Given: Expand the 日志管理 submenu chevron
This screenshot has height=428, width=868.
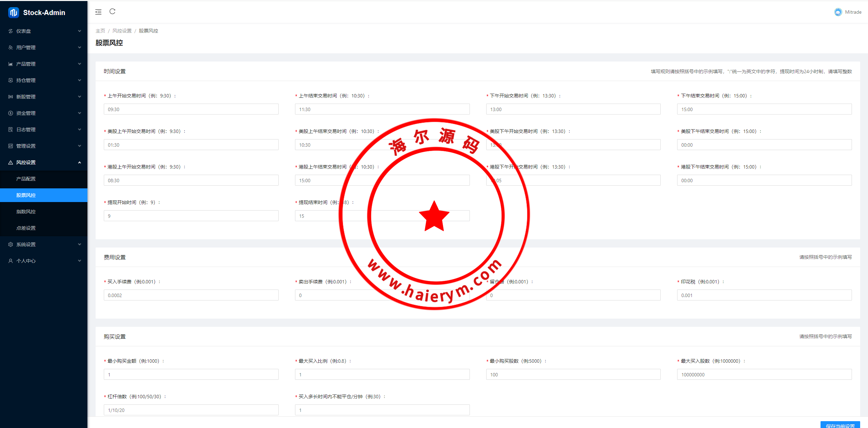Looking at the screenshot, I should (80, 130).
